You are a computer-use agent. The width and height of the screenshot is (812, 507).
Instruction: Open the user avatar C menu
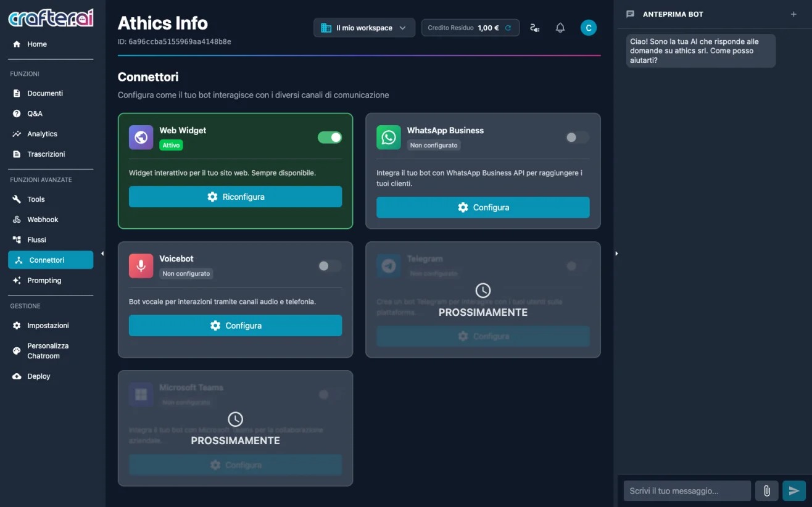pos(589,28)
